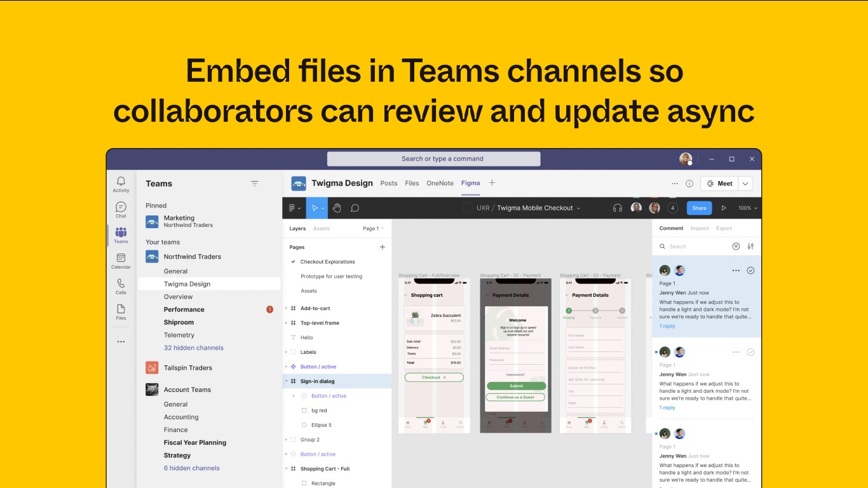Open the Figma main menu dropdown
The image size is (868, 488).
tap(295, 208)
